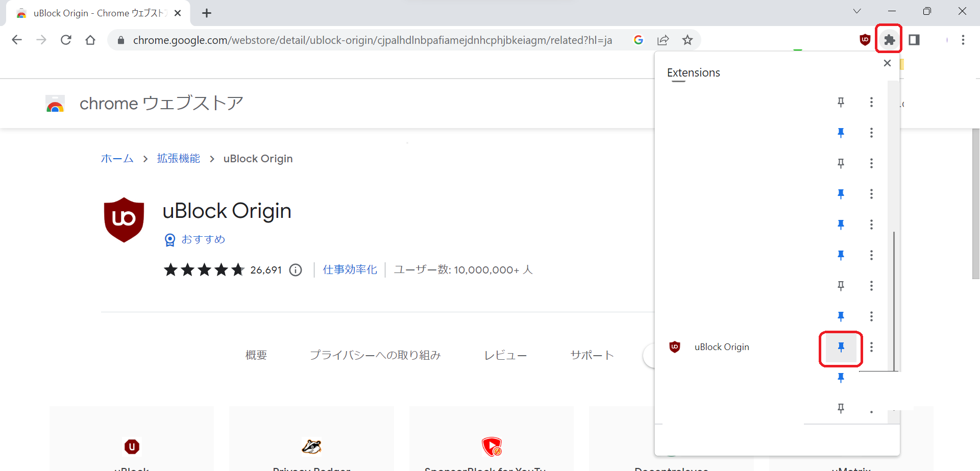Open the 拡張機能 breadcrumb link

[x=178, y=158]
